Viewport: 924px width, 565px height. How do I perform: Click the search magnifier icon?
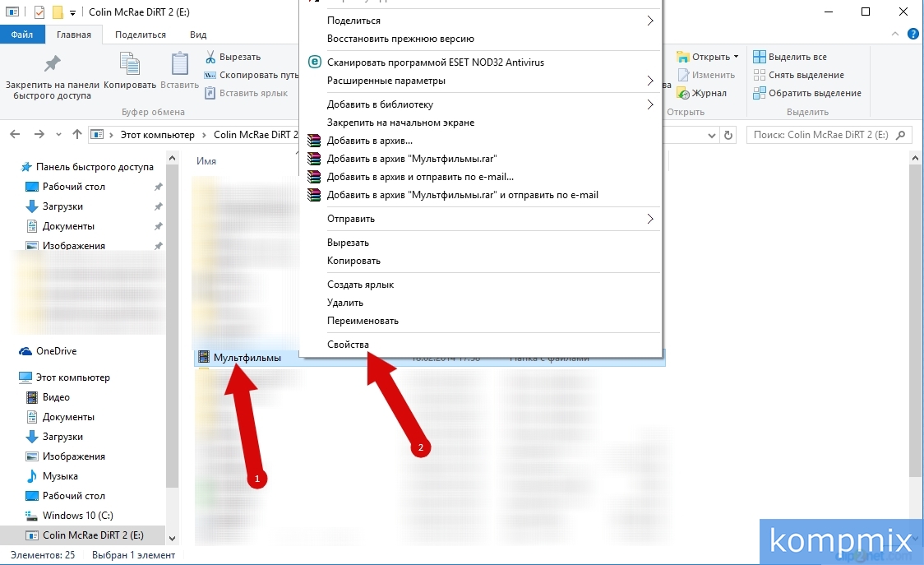pos(900,135)
